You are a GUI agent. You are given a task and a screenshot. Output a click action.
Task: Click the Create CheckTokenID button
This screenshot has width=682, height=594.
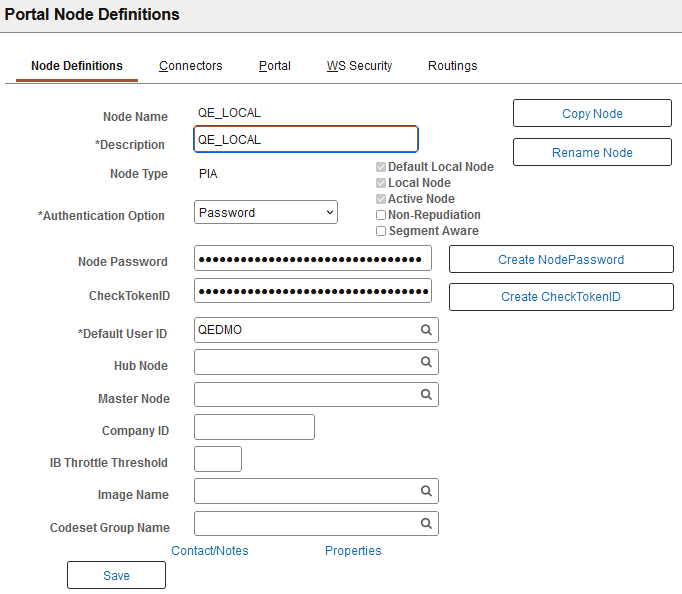[x=560, y=297]
